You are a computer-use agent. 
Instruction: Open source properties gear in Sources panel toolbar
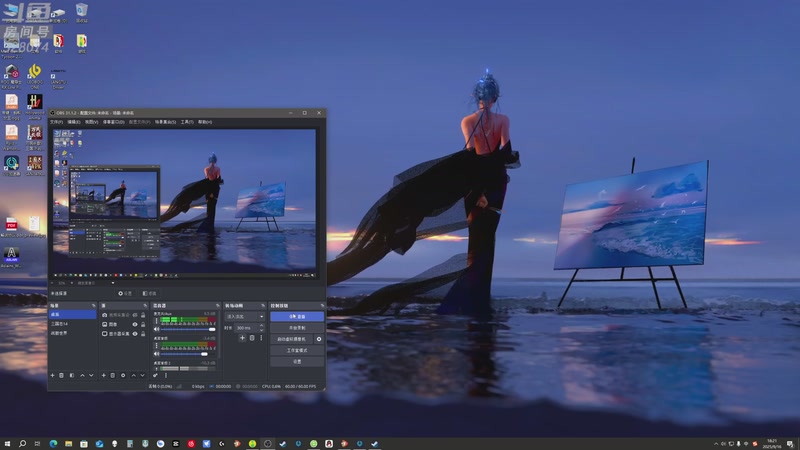point(123,376)
